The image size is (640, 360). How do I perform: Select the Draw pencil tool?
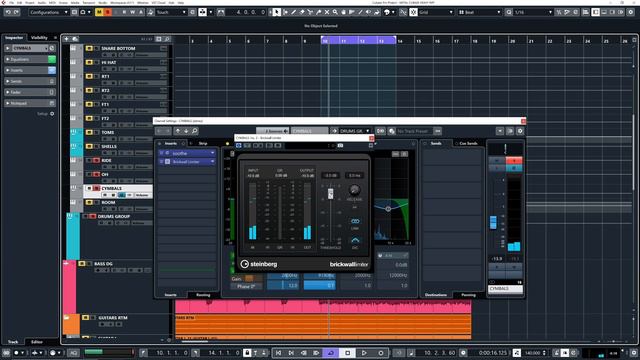pos(293,12)
